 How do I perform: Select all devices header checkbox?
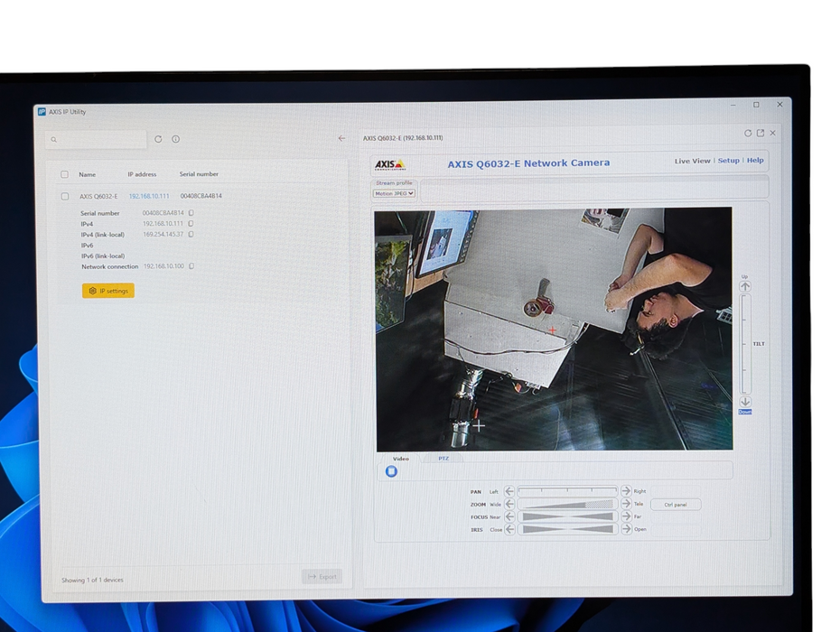65,174
